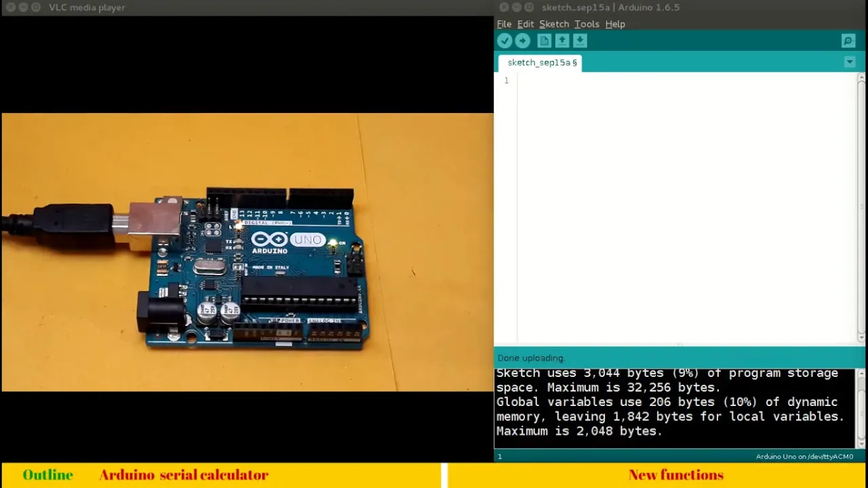
Task: Click 'New functions' label in bottom bar
Action: pyautogui.click(x=676, y=475)
